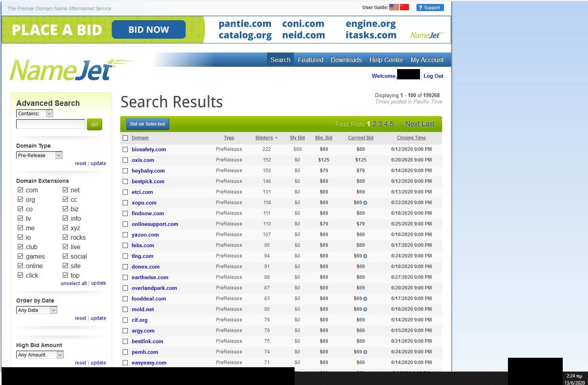Open the onlinesupport.com domain link
Image resolution: width=588 pixels, height=385 pixels.
(x=155, y=224)
